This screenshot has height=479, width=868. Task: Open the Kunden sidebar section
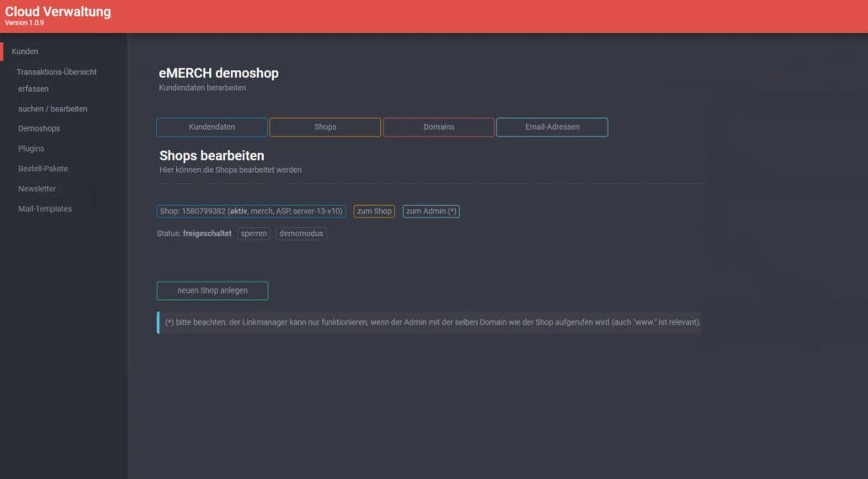tap(25, 51)
